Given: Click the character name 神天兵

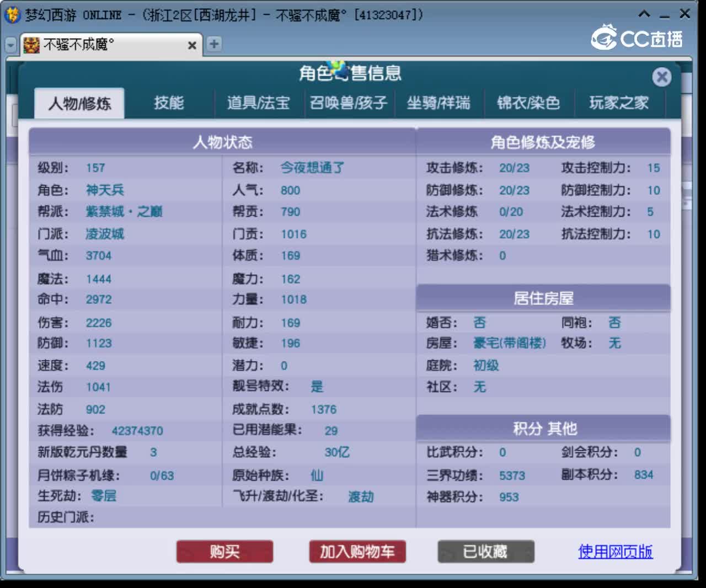Looking at the screenshot, I should (105, 190).
